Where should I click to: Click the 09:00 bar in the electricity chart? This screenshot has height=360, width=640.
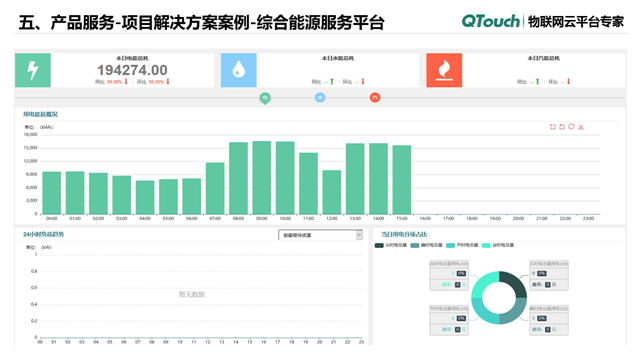click(262, 178)
